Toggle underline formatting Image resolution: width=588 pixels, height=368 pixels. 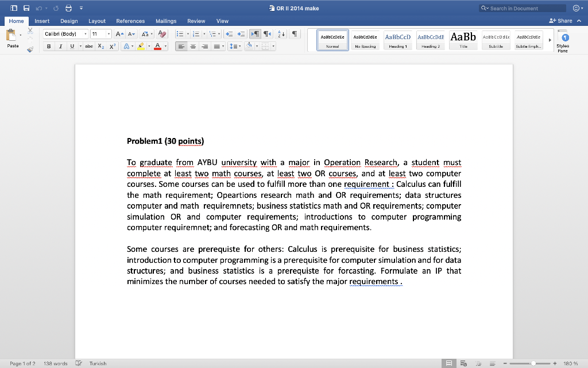(72, 46)
